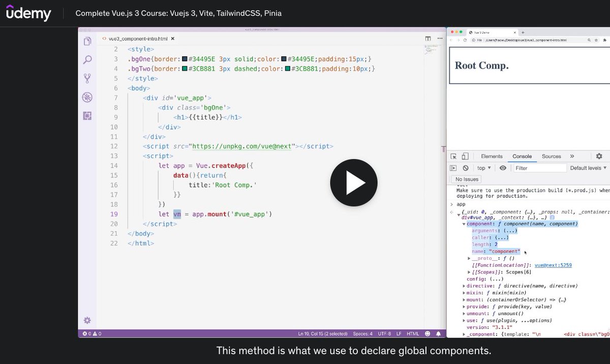Switch to the Console DevTools tab

(522, 157)
